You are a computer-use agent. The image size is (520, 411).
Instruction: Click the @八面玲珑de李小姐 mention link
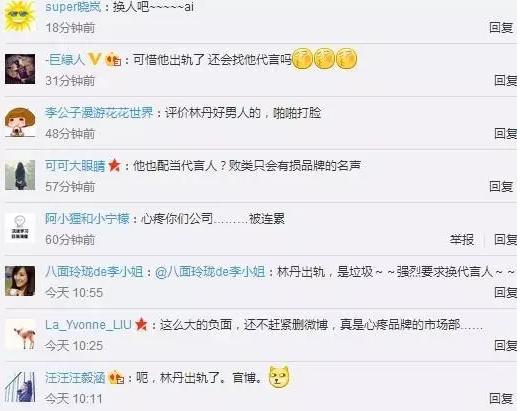210,272
